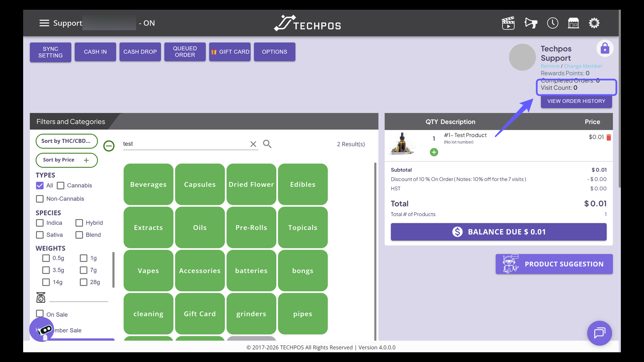Enable the 3.5g weight filter
This screenshot has width=644, height=362.
point(46,270)
